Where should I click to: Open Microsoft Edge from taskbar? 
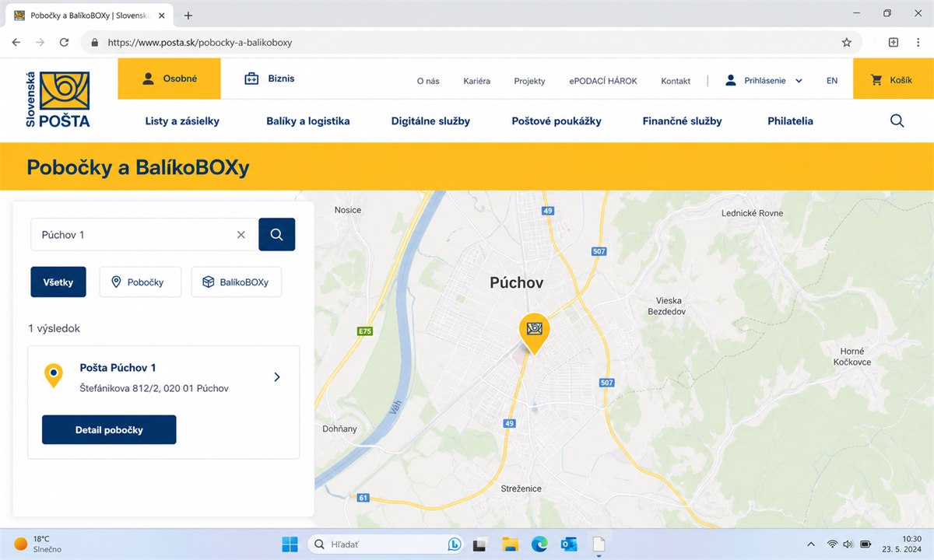[x=539, y=544]
